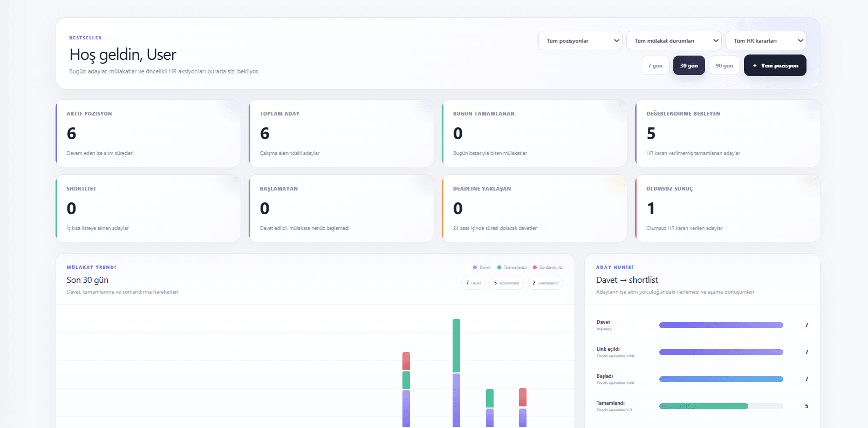This screenshot has width=868, height=428.
Task: Click the tallest green chart bar
Action: coord(456,345)
